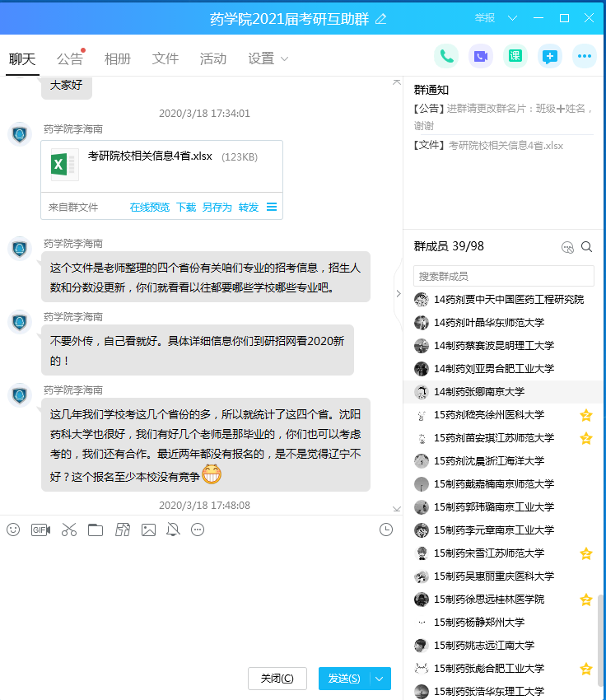Toggle the crossed-out bell icon in the input toolbar
The image size is (606, 700).
click(173, 530)
